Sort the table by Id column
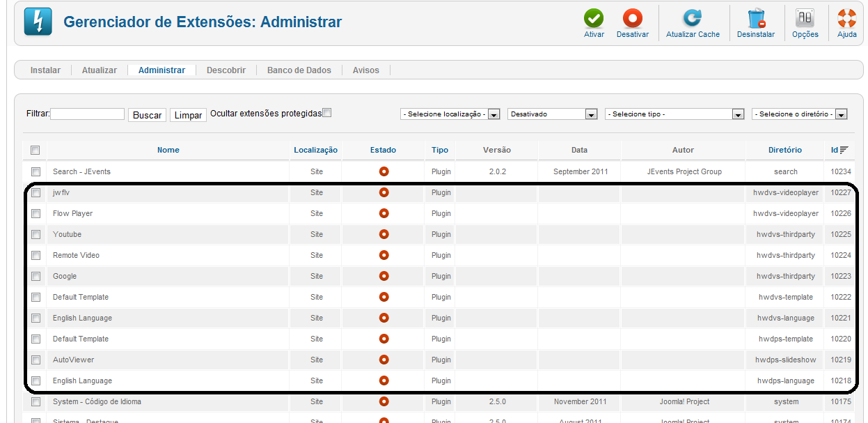The width and height of the screenshot is (868, 423). coord(839,150)
